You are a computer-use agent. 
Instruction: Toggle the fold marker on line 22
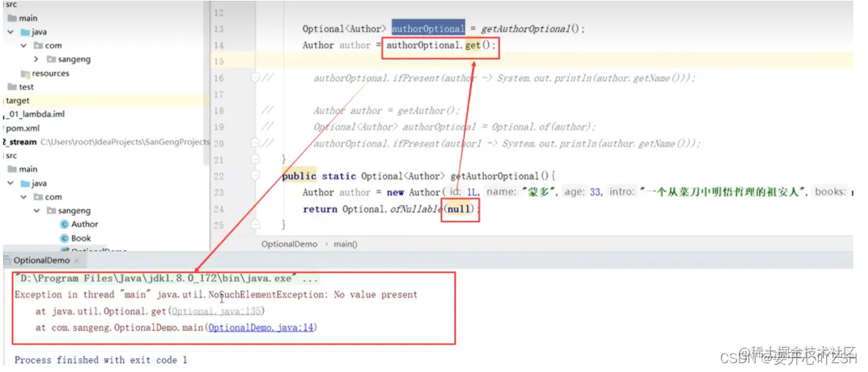(255, 176)
